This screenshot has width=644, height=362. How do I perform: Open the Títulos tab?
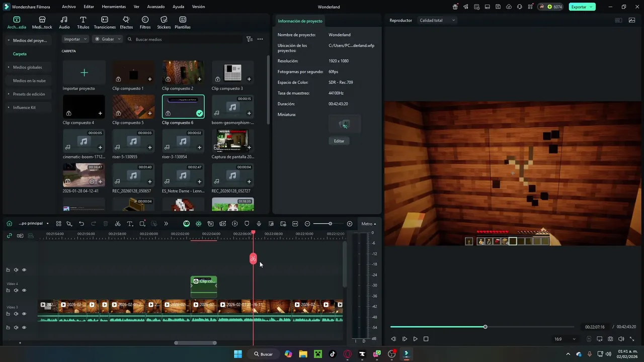[83, 23]
